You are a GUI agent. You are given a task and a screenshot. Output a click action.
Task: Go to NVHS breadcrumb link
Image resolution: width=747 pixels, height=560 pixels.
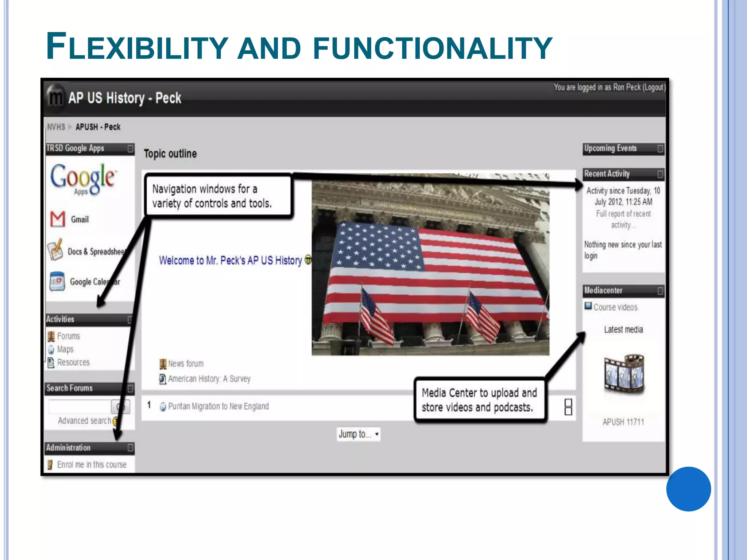coord(56,127)
